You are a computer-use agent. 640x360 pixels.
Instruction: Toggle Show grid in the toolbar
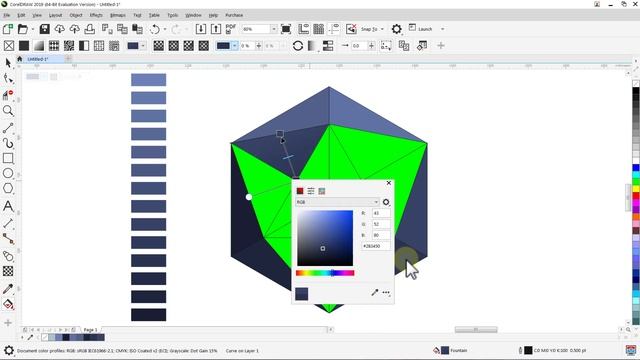click(x=319, y=29)
